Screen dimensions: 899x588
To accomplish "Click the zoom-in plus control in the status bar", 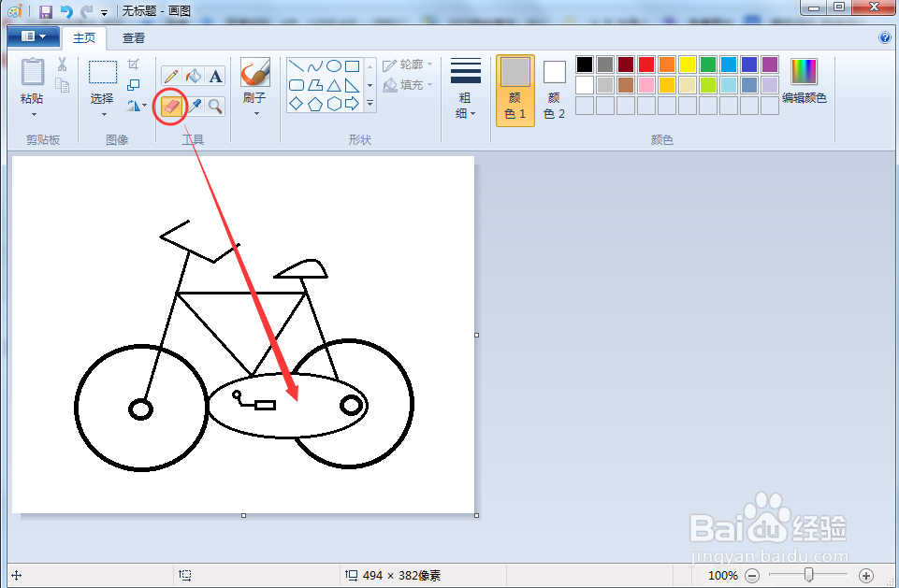I will pos(865,576).
